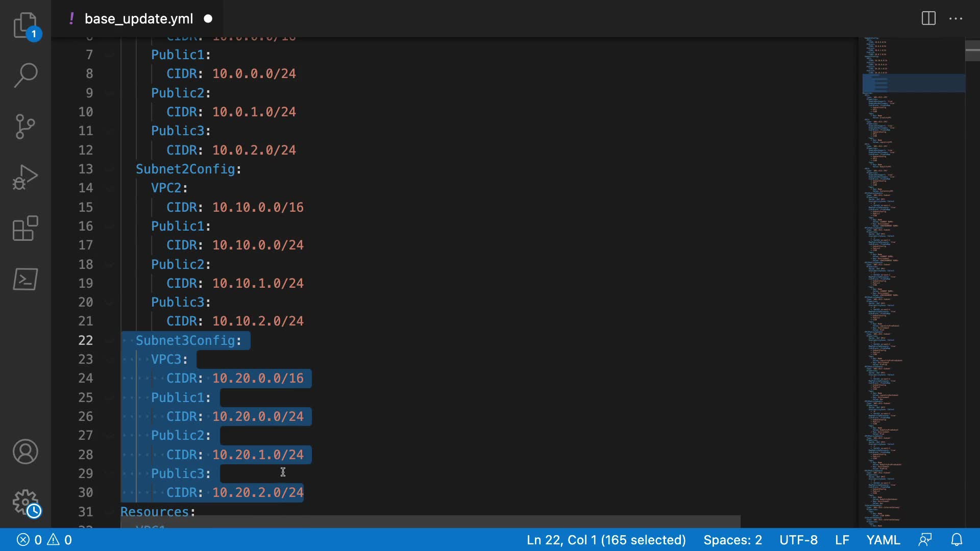Split the editor to the right
Image resolution: width=980 pixels, height=551 pixels.
pyautogui.click(x=928, y=19)
